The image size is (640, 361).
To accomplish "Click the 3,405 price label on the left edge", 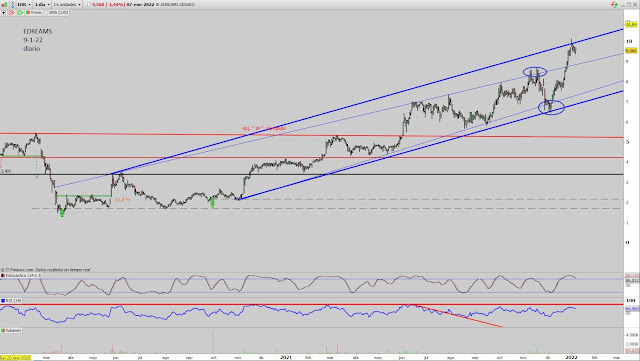I will pos(6,171).
